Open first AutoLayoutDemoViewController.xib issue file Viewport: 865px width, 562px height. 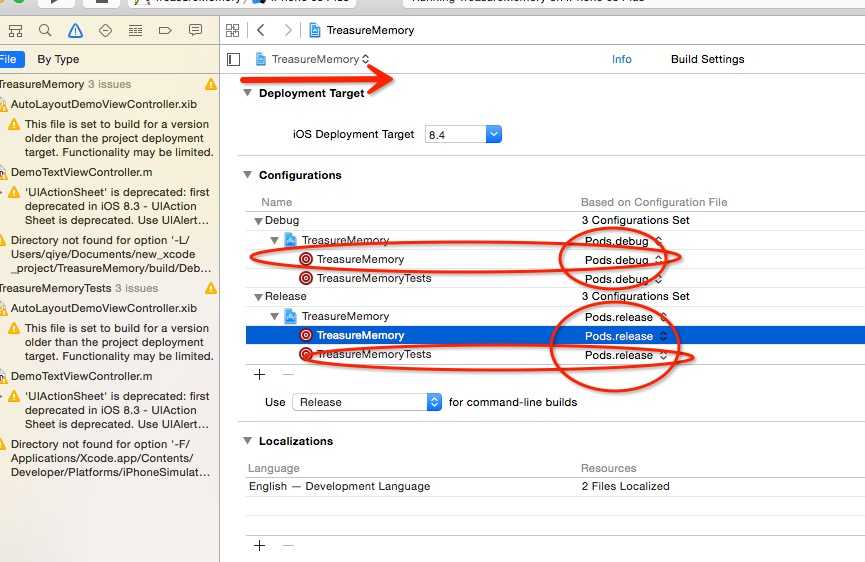(x=104, y=104)
